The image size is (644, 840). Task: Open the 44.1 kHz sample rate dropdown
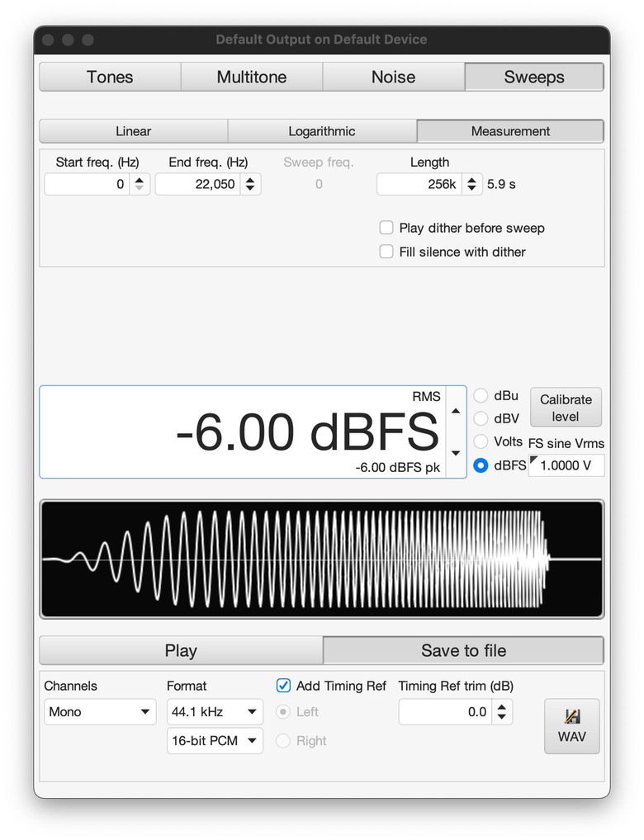click(x=215, y=712)
